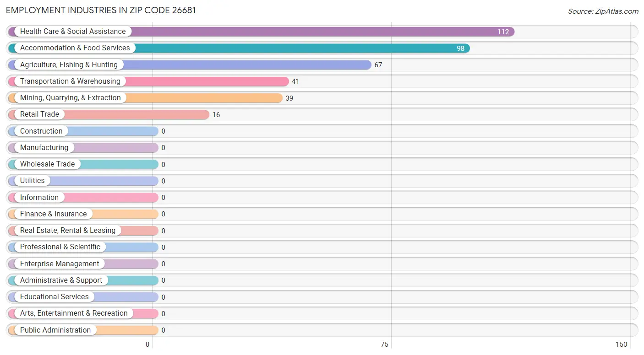Screen dimensions: 644x355
Task: Click the Real Estate, Rental & Leasing label
Action: pyautogui.click(x=68, y=231)
